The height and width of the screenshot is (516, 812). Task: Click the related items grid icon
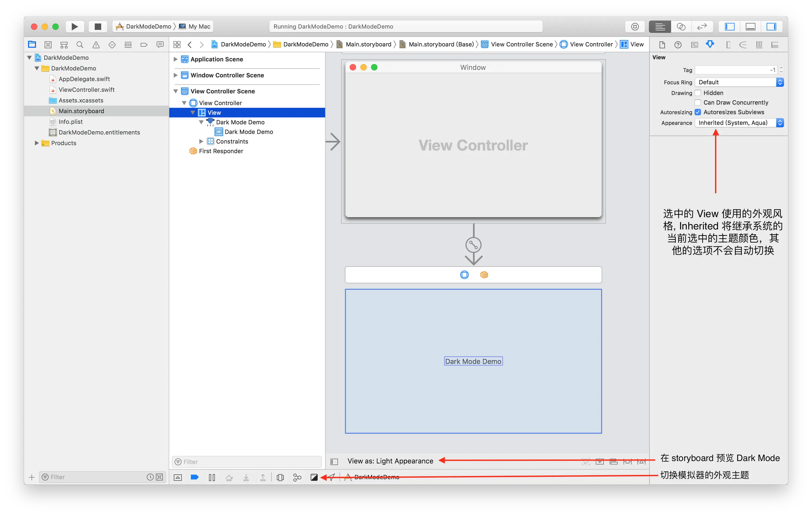click(177, 45)
